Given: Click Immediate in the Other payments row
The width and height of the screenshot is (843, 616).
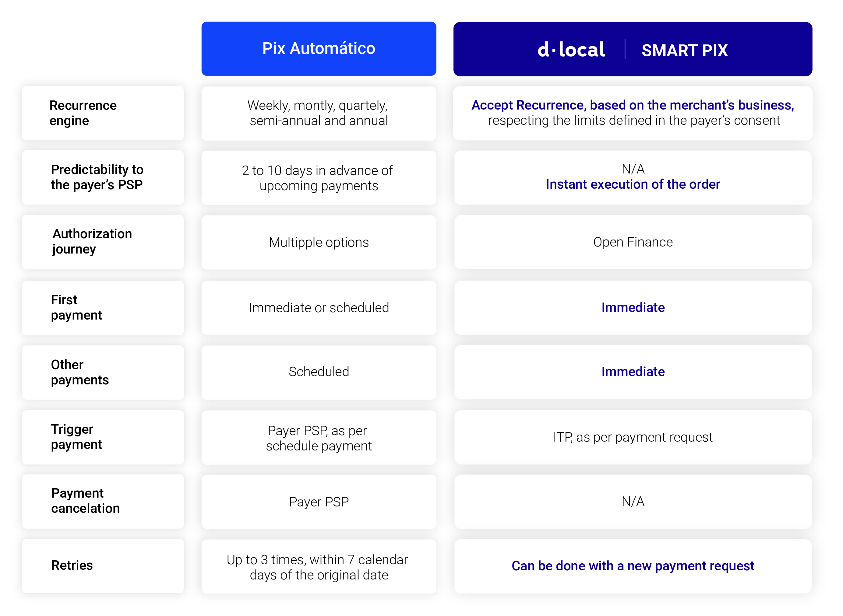Looking at the screenshot, I should (633, 372).
